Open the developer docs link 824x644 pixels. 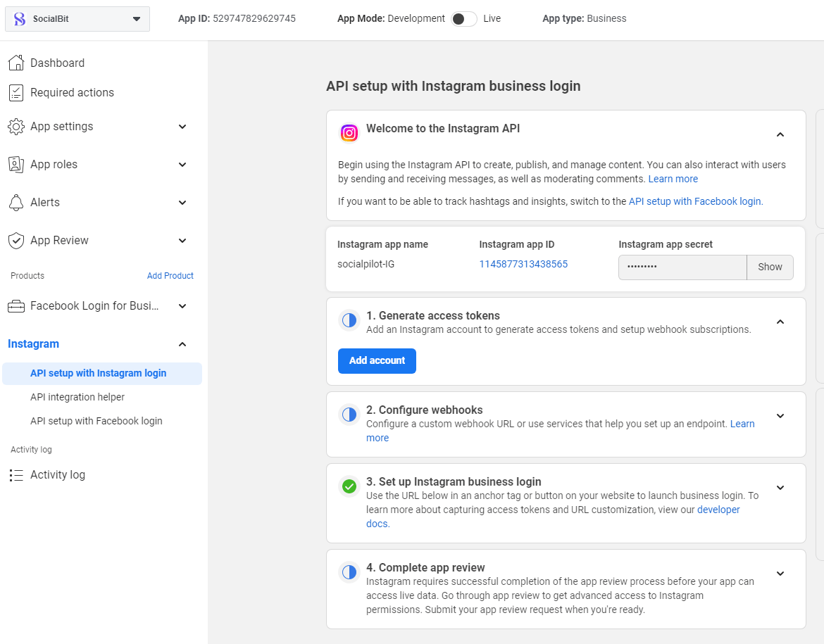[718, 510]
